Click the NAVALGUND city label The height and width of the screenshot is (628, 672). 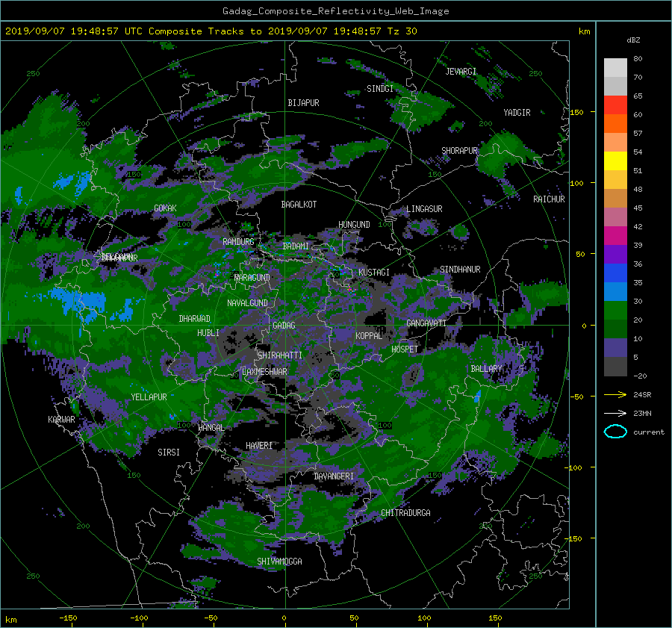click(x=247, y=303)
